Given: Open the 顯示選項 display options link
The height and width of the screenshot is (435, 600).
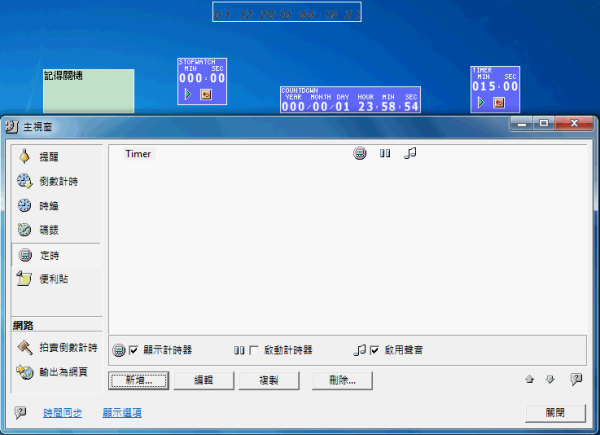Looking at the screenshot, I should (122, 413).
